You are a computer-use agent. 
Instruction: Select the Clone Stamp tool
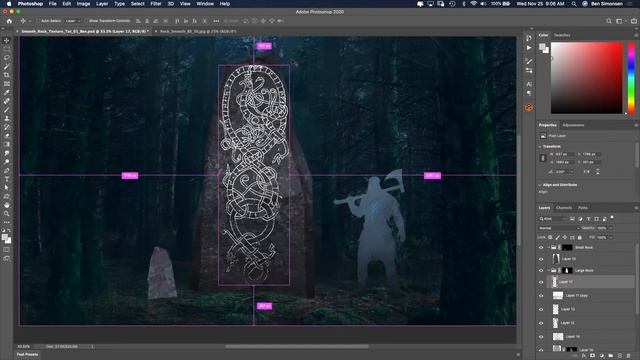(x=7, y=118)
